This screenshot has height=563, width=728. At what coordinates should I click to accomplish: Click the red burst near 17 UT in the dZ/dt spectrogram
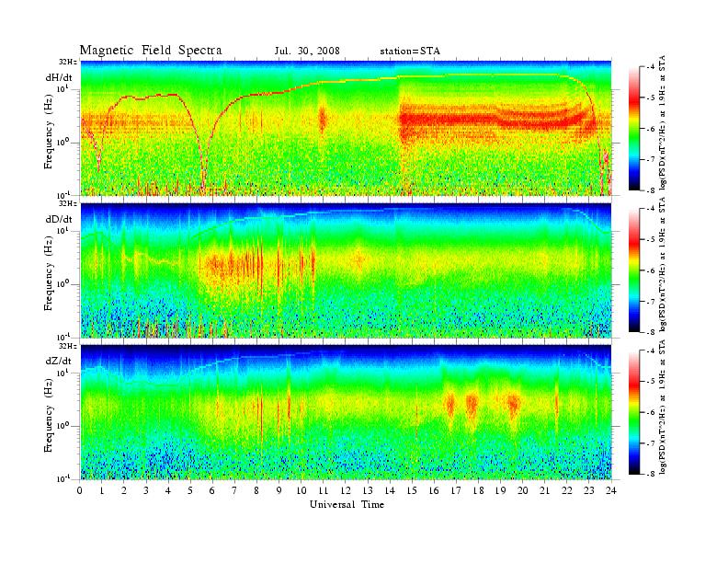tap(449, 405)
